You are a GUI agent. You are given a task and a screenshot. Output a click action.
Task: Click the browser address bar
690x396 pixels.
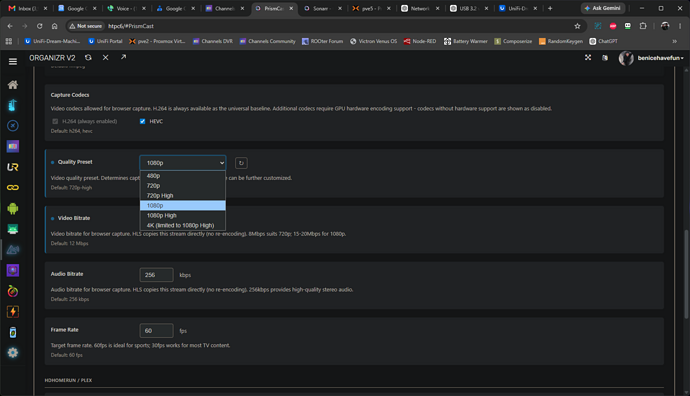pyautogui.click(x=326, y=26)
